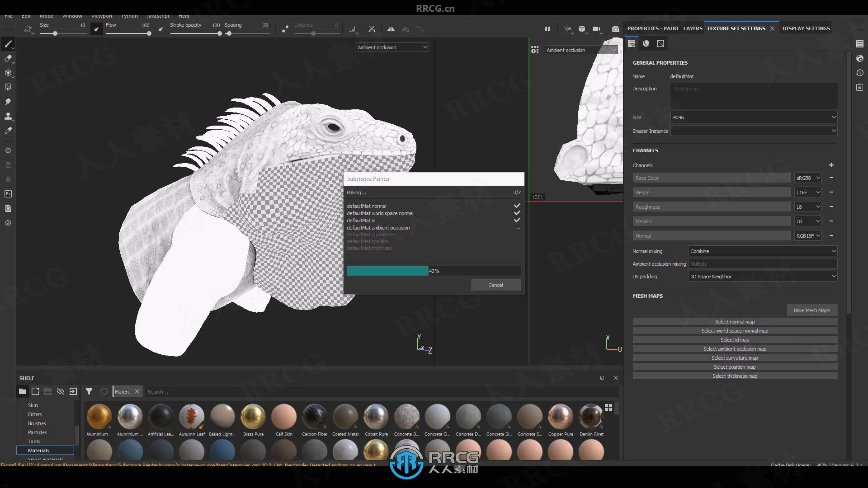This screenshot has width=868, height=488.
Task: Click the Shelf filter funnel icon
Action: coord(89,391)
